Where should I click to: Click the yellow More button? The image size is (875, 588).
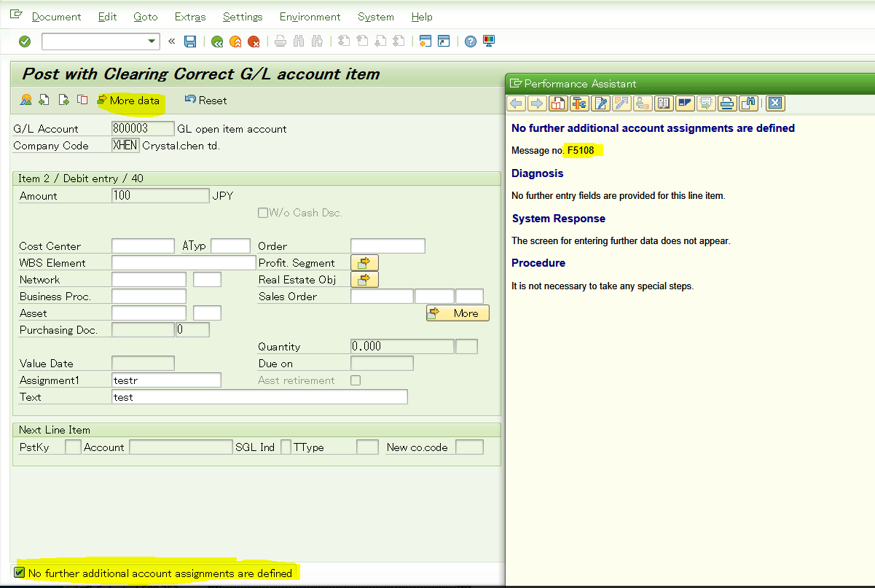click(458, 313)
